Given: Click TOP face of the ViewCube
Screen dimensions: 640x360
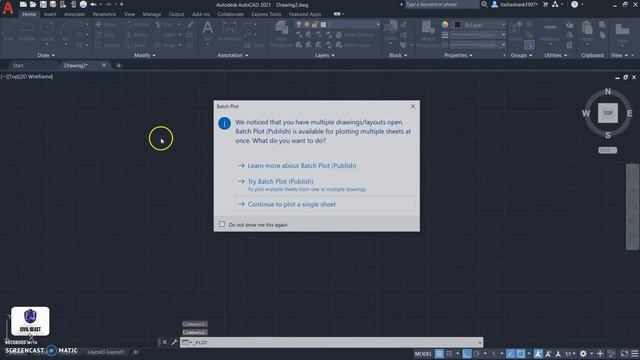Looking at the screenshot, I should pyautogui.click(x=608, y=113).
